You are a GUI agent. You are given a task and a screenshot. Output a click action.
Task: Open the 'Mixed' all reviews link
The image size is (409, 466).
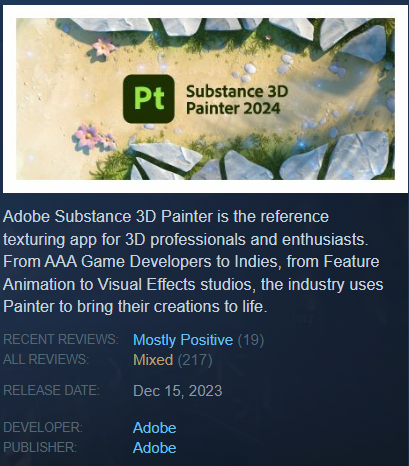click(x=153, y=360)
